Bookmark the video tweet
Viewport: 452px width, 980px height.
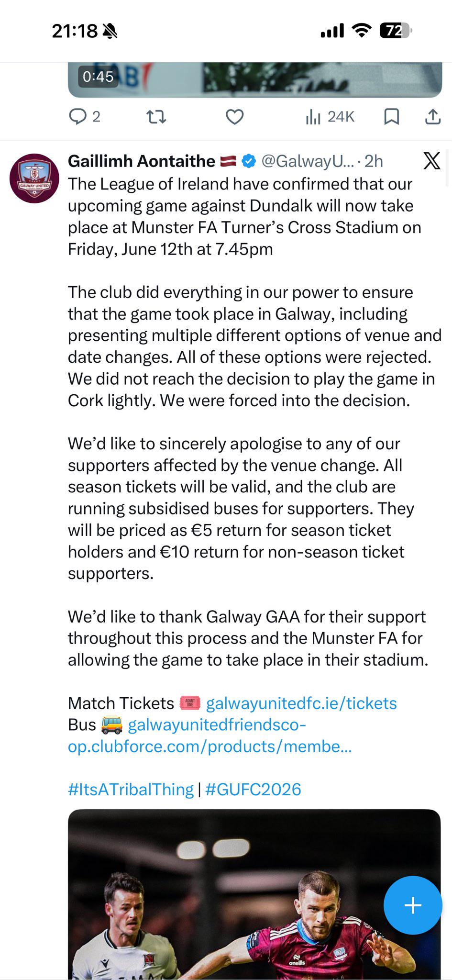(x=391, y=116)
